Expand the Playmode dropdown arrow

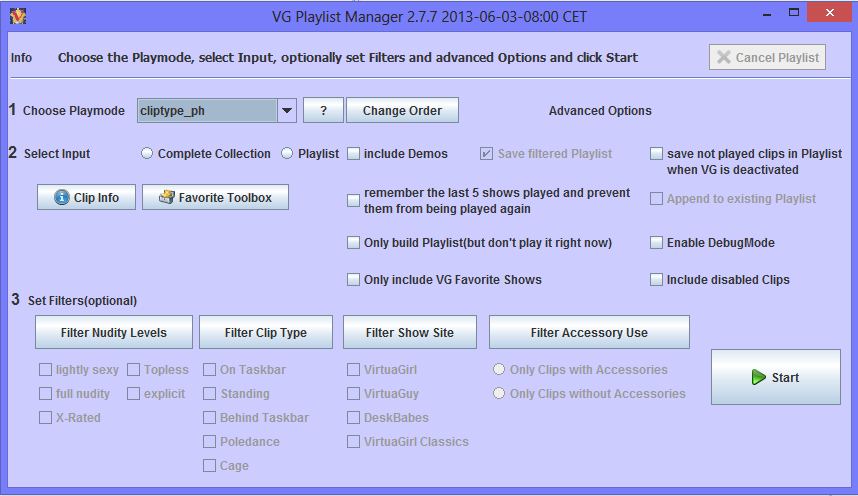click(x=286, y=111)
